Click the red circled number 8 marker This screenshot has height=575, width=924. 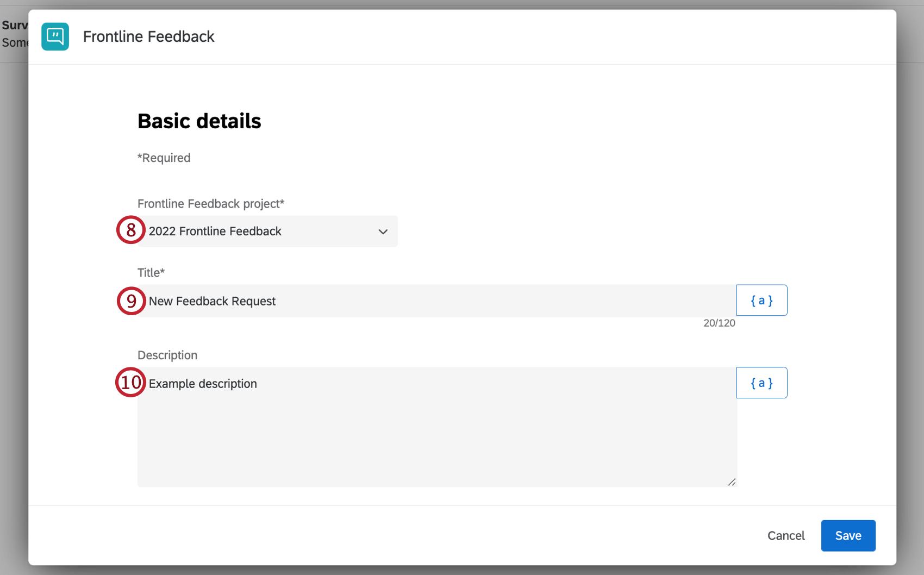click(x=130, y=230)
